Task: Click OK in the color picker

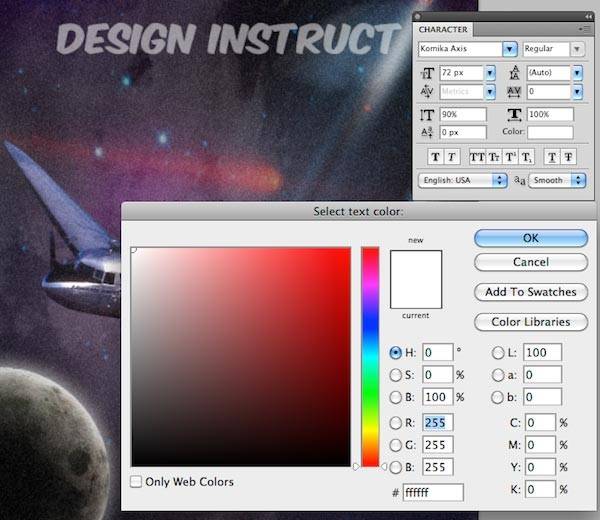Action: click(x=531, y=238)
